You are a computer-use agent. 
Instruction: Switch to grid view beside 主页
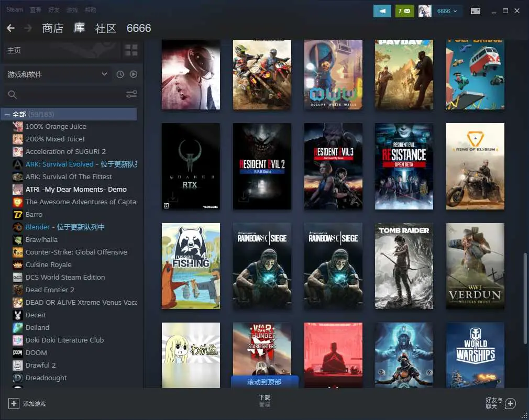tap(131, 50)
